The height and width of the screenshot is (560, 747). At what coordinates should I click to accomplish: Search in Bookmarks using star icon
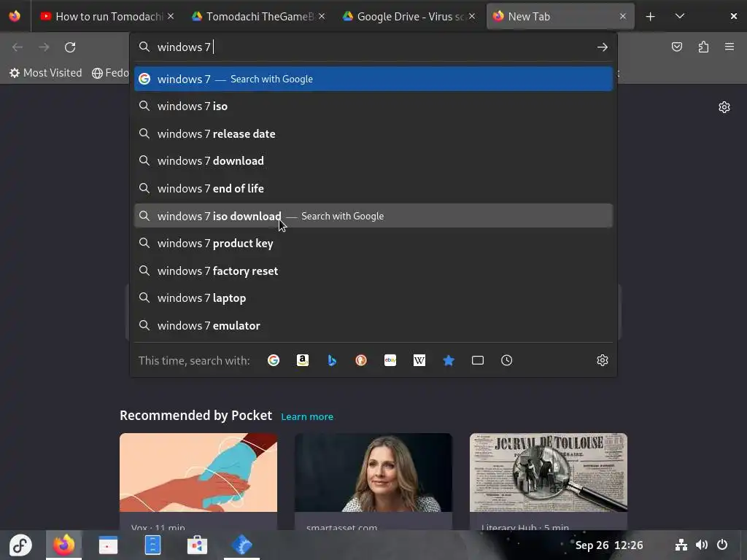449,360
